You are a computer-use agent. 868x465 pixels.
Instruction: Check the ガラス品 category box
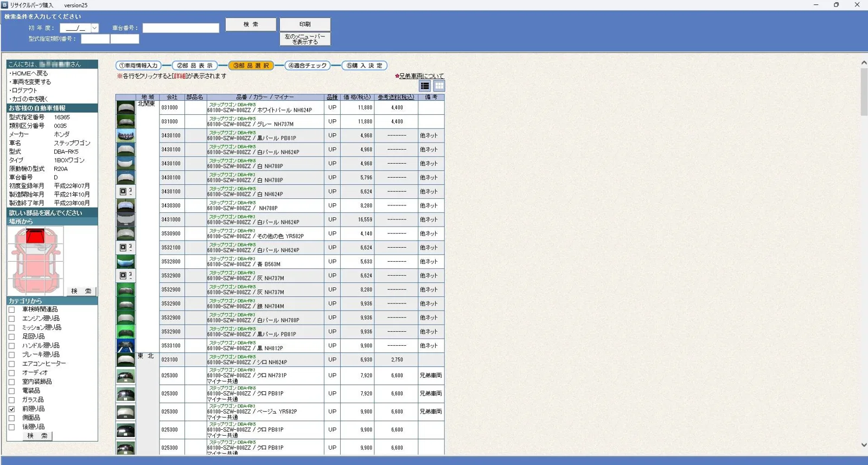coord(11,400)
